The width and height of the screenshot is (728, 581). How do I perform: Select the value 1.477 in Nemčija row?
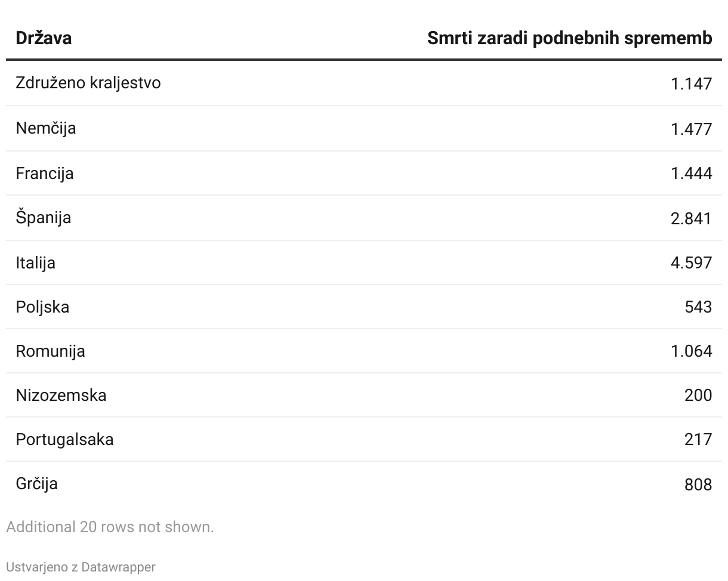click(691, 129)
